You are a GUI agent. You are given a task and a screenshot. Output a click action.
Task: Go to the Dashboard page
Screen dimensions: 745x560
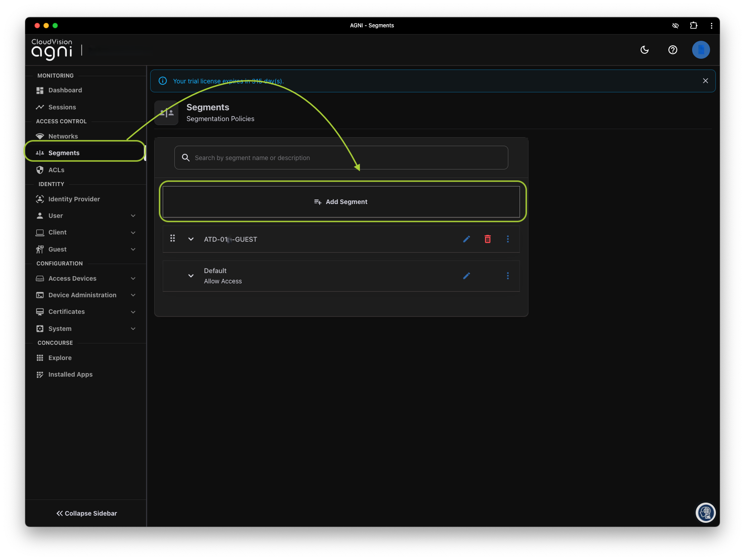click(65, 90)
